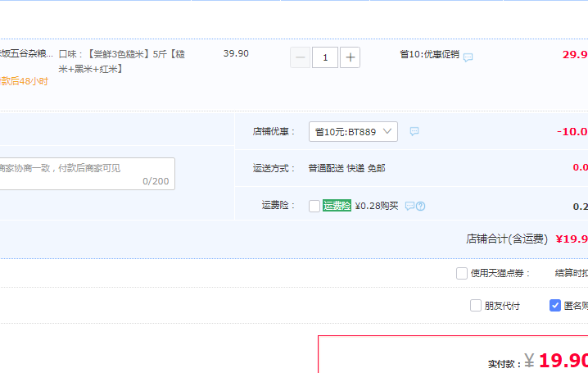Uncheck the 匿名购买 checkbox
The width and height of the screenshot is (588, 373).
coord(555,306)
